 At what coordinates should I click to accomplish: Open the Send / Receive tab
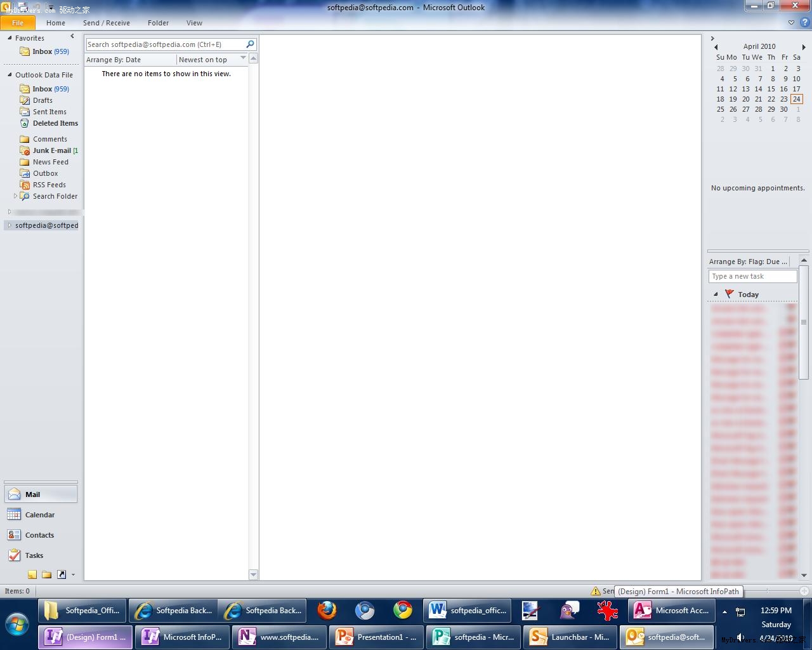click(107, 23)
